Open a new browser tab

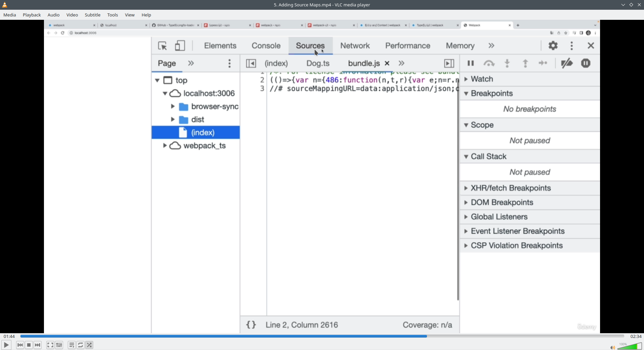pyautogui.click(x=518, y=25)
